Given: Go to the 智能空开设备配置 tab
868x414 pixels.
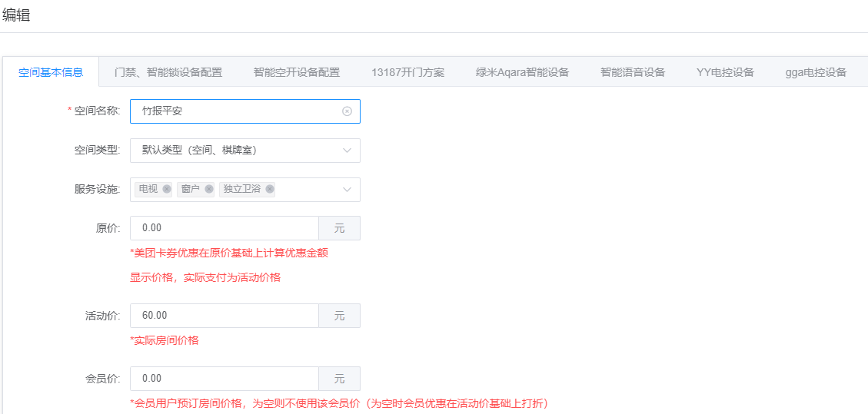Looking at the screenshot, I should pos(296,72).
